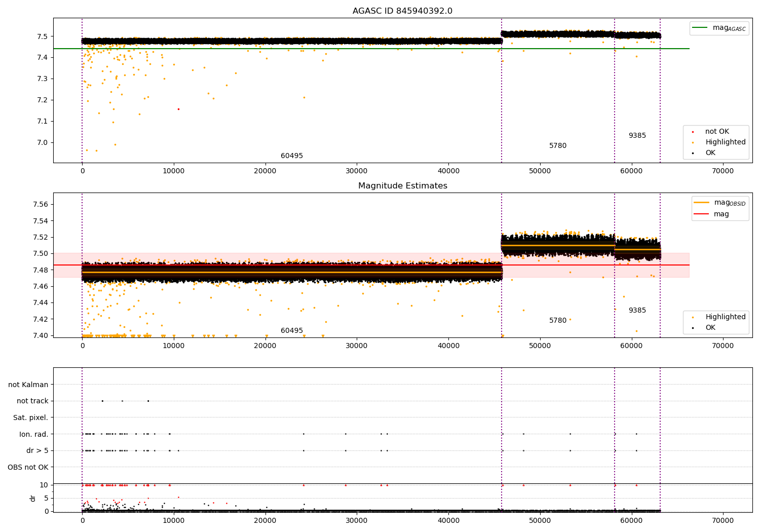
Task: Select the green mag AGASC legend line
Action: click(x=700, y=28)
